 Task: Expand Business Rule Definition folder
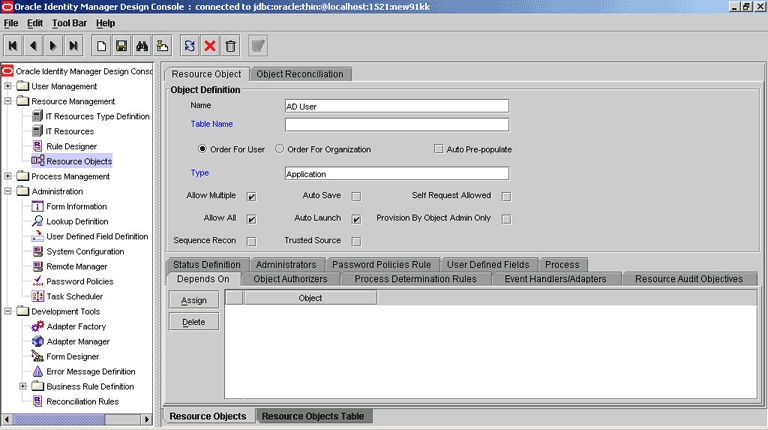(23, 386)
